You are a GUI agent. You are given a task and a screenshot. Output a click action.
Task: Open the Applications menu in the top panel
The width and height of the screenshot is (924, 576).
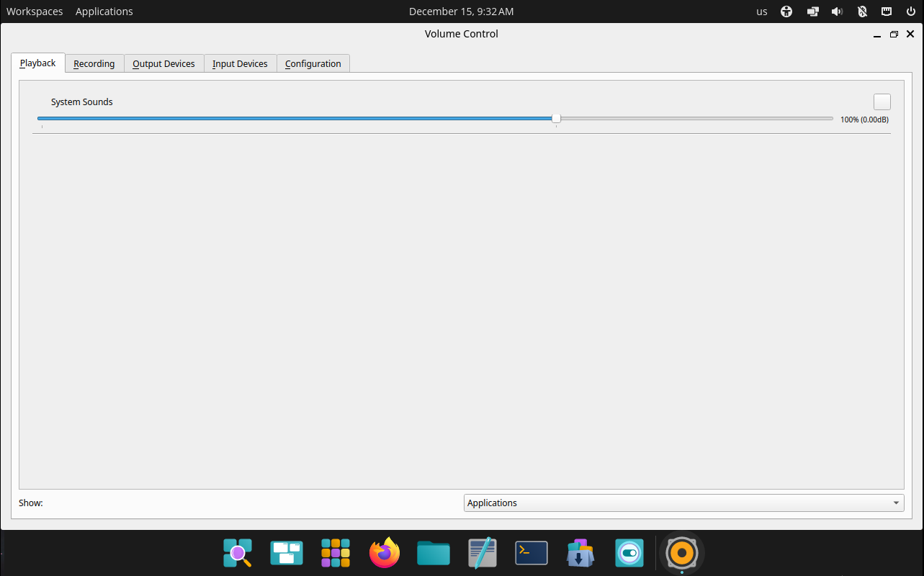[x=104, y=12]
